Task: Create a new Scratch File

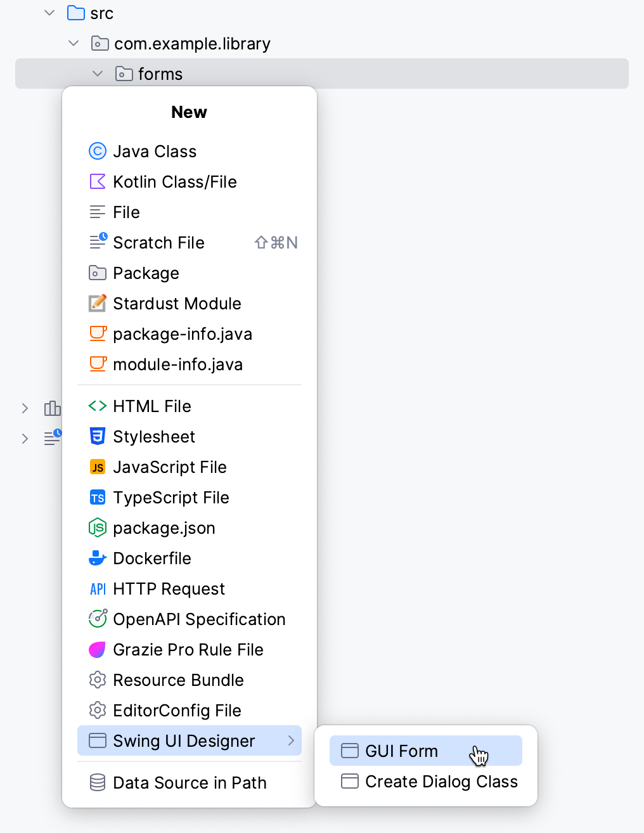Action: tap(158, 242)
